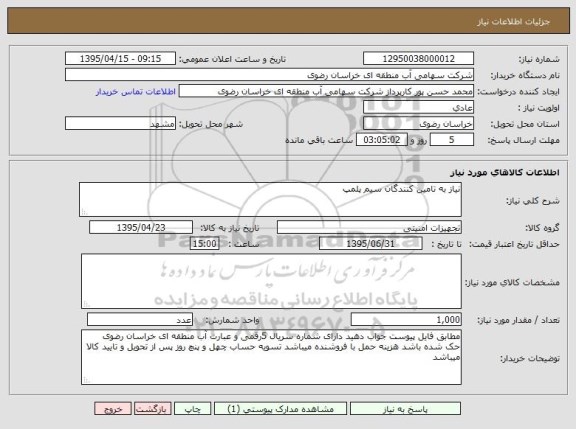The width and height of the screenshot is (576, 429).
Task: Click the delivery city field مشهد
Action: click(x=120, y=123)
